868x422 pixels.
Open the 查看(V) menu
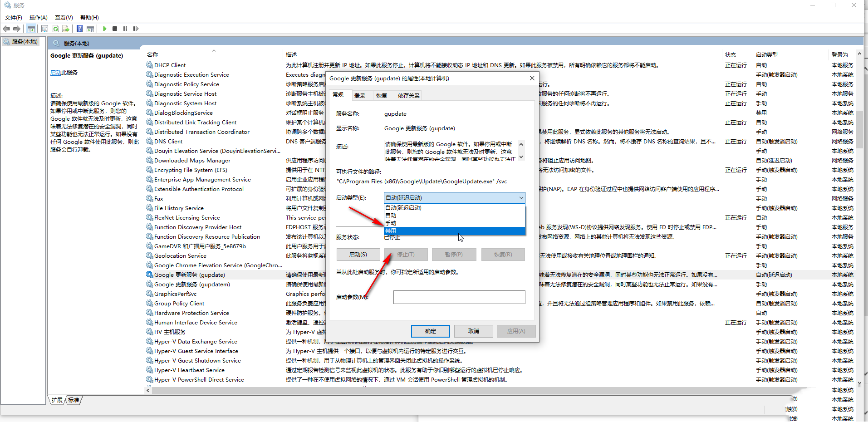64,18
